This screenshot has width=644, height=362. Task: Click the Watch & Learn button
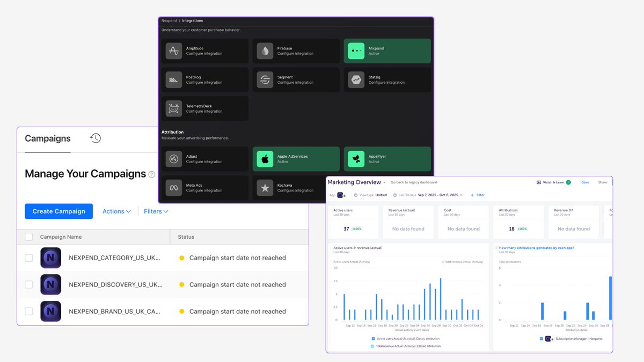[x=553, y=182]
